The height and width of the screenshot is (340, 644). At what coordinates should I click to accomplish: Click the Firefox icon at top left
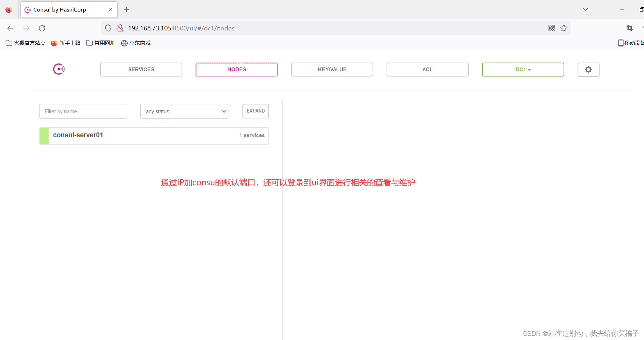(x=9, y=10)
